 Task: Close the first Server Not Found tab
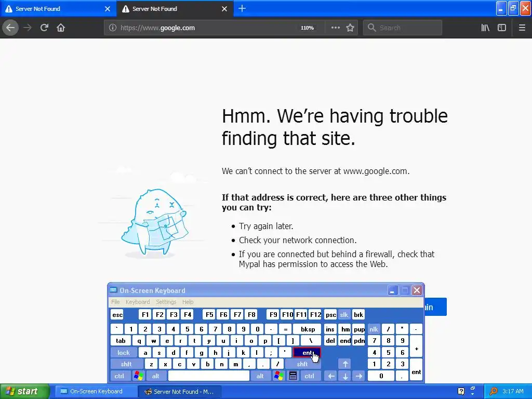click(x=108, y=9)
